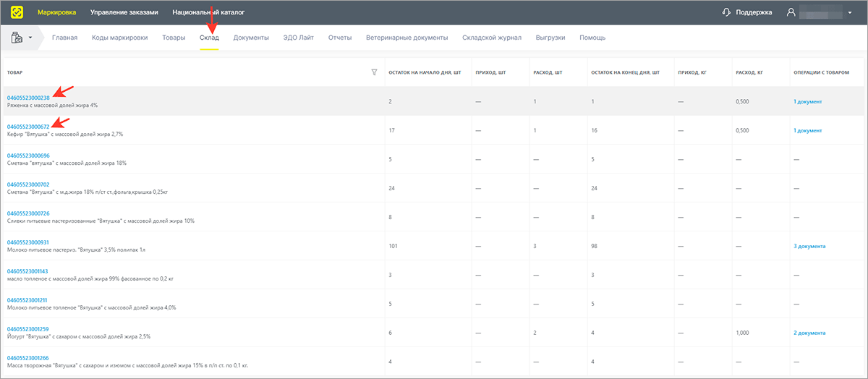Click expense value 1,000 kg in Йогурт row
The width and height of the screenshot is (868, 379).
click(742, 333)
